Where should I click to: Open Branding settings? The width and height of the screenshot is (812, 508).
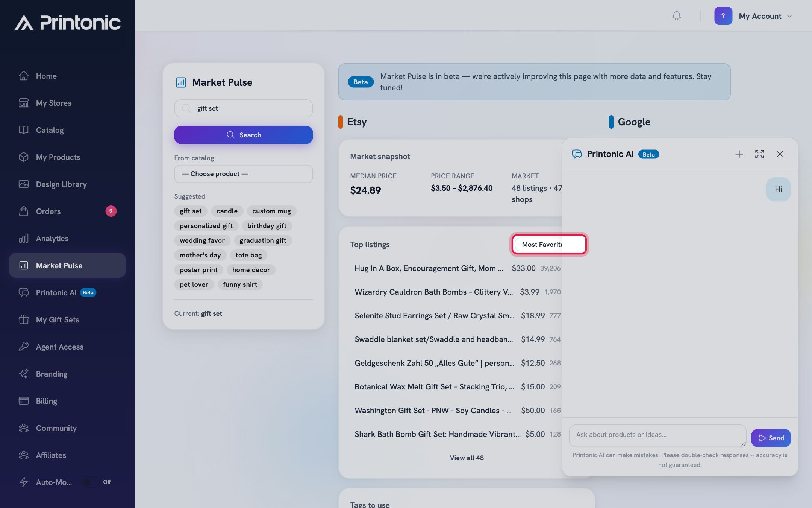(x=67, y=374)
